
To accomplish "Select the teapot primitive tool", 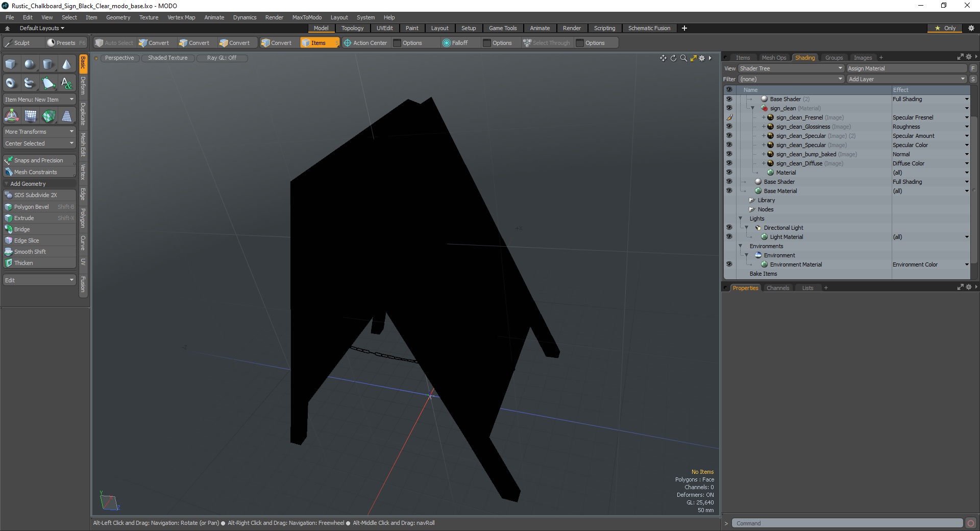I will pos(30,83).
